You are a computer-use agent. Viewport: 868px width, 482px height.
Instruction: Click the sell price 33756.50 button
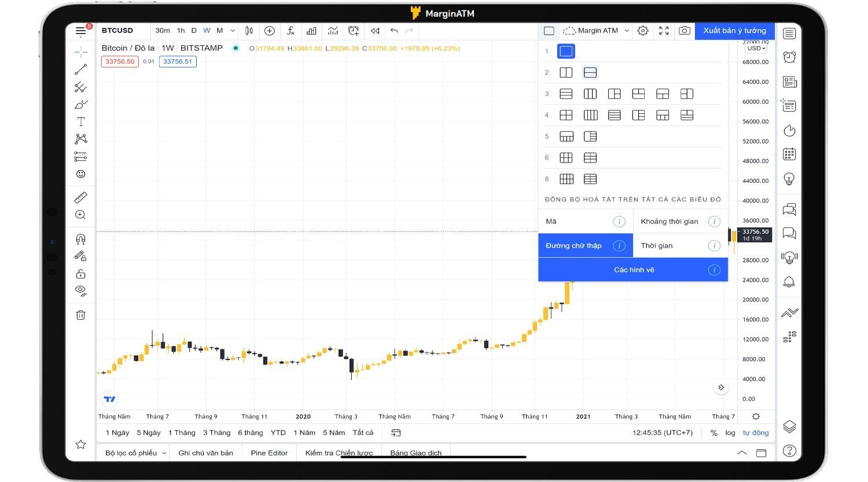(120, 61)
